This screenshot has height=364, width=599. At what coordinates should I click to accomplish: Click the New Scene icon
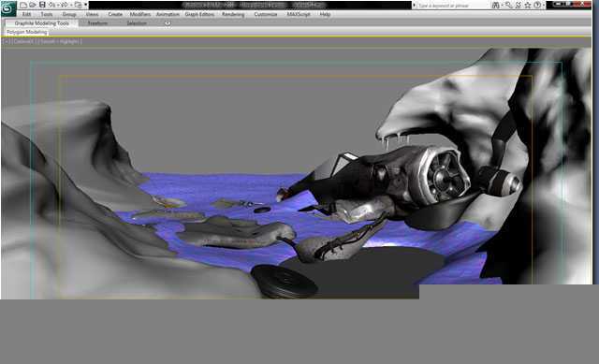[23, 5]
